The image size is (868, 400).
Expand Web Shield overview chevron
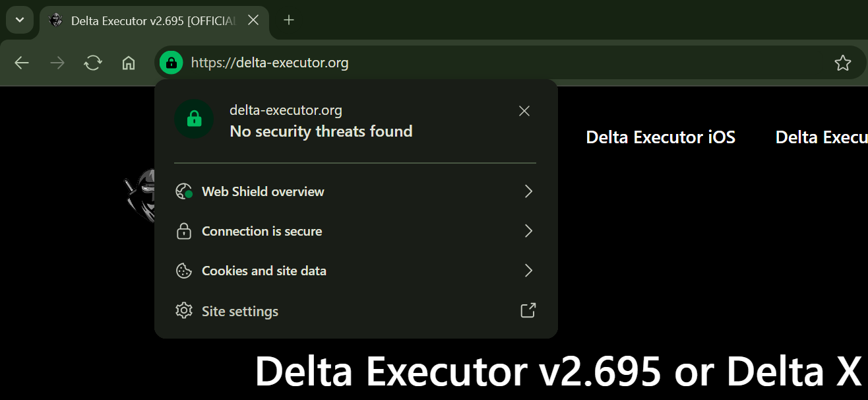click(528, 191)
